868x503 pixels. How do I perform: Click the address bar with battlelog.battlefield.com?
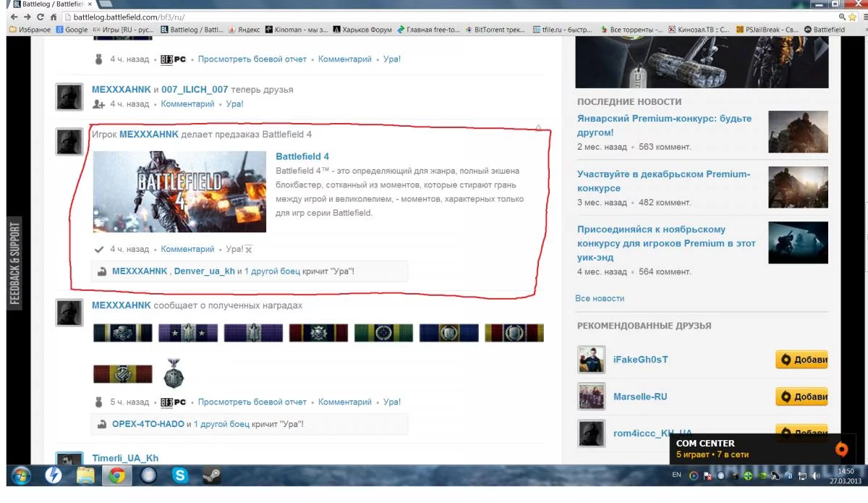pyautogui.click(x=448, y=17)
